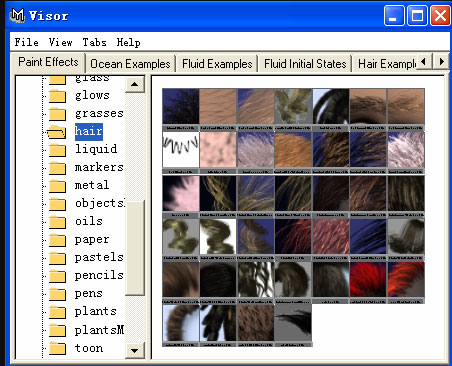The image size is (452, 366).
Task: Select the pencils folder
Action: click(x=99, y=275)
